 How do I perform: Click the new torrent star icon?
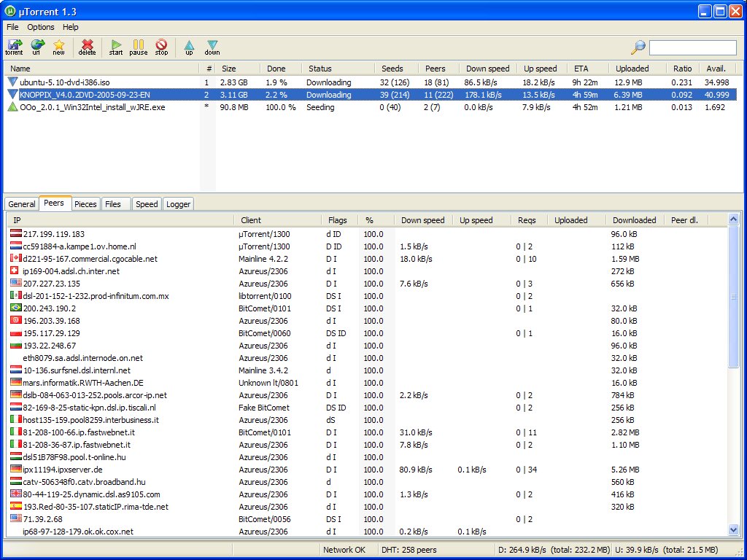(58, 47)
